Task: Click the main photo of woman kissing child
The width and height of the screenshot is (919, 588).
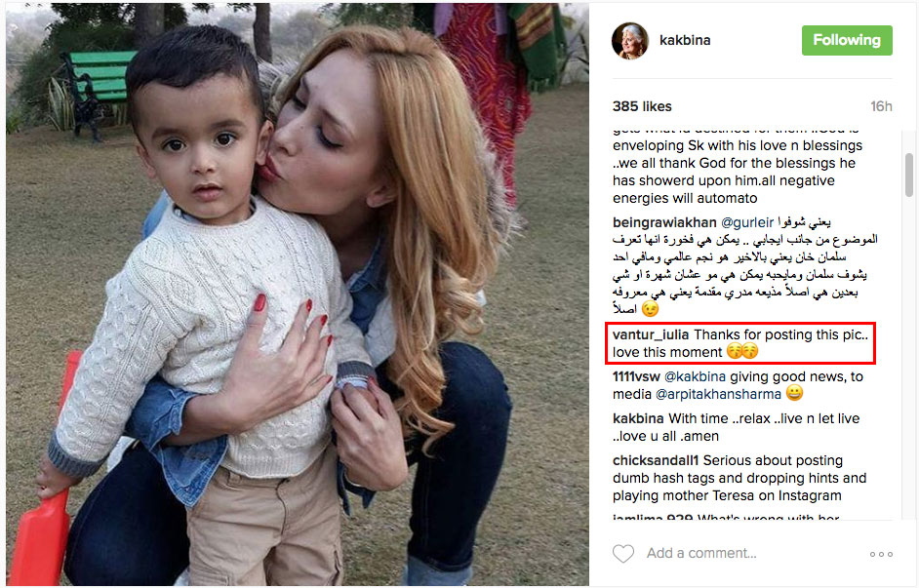Action: tap(298, 294)
